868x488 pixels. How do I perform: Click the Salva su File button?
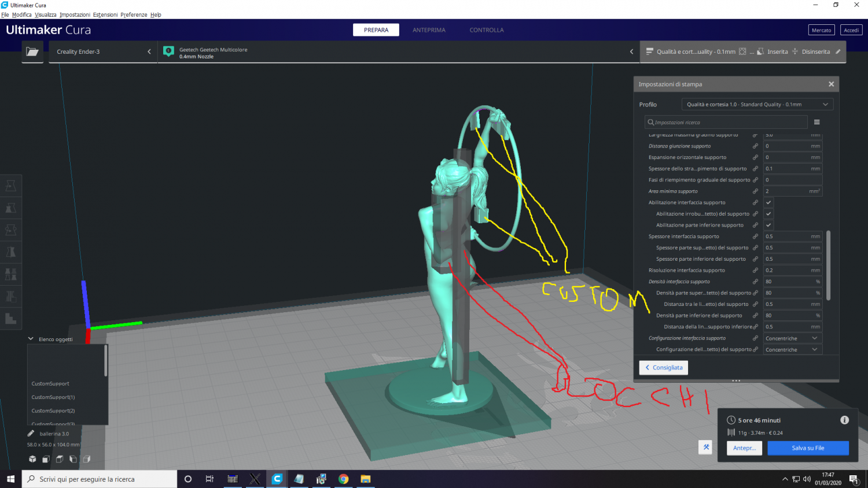pyautogui.click(x=808, y=448)
